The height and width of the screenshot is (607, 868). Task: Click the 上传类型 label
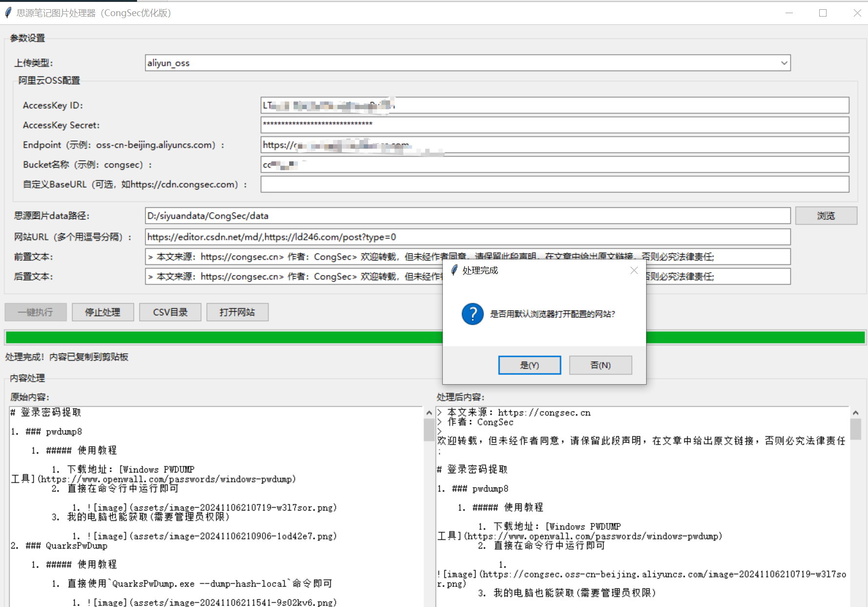(34, 63)
